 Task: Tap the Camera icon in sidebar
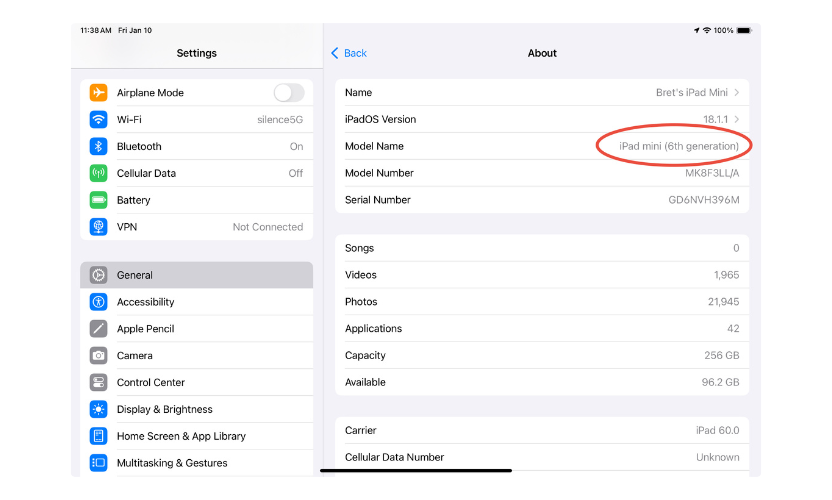(x=98, y=356)
